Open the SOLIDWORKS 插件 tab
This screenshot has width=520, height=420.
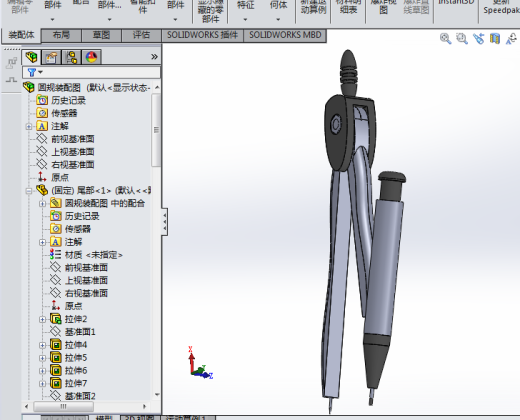(202, 35)
